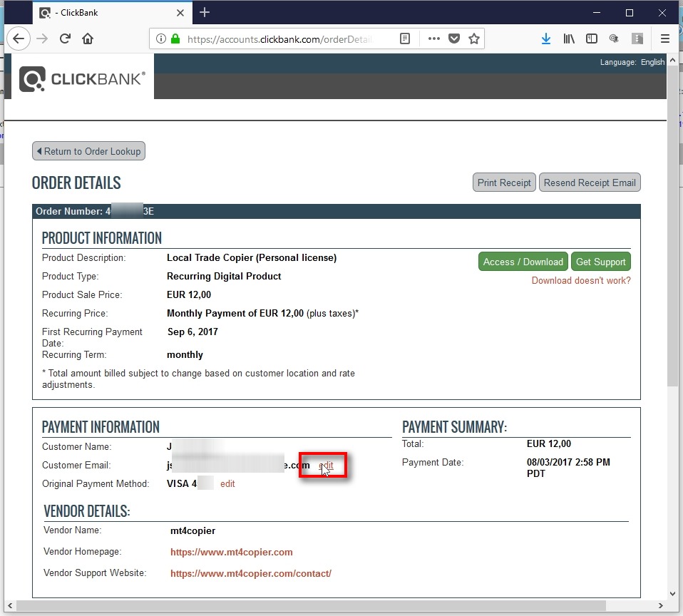Viewport: 683px width, 616px height.
Task: Click the Product Sale Price value "EUR 12,00"
Action: point(189,295)
